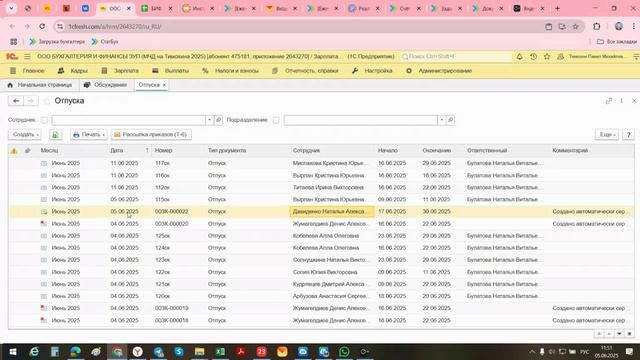Reload the browser page
Image resolution: width=640 pixels, height=360 pixels.
tap(42, 27)
